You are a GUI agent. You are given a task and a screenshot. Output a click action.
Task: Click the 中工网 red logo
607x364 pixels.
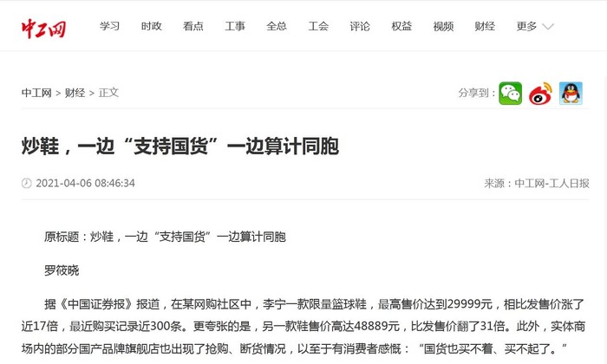(x=43, y=28)
